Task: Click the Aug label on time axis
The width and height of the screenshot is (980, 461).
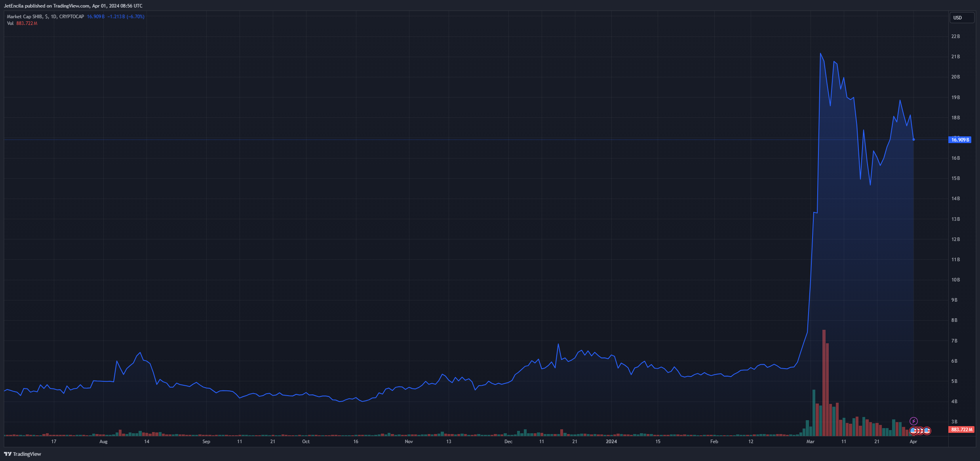Action: (x=103, y=442)
